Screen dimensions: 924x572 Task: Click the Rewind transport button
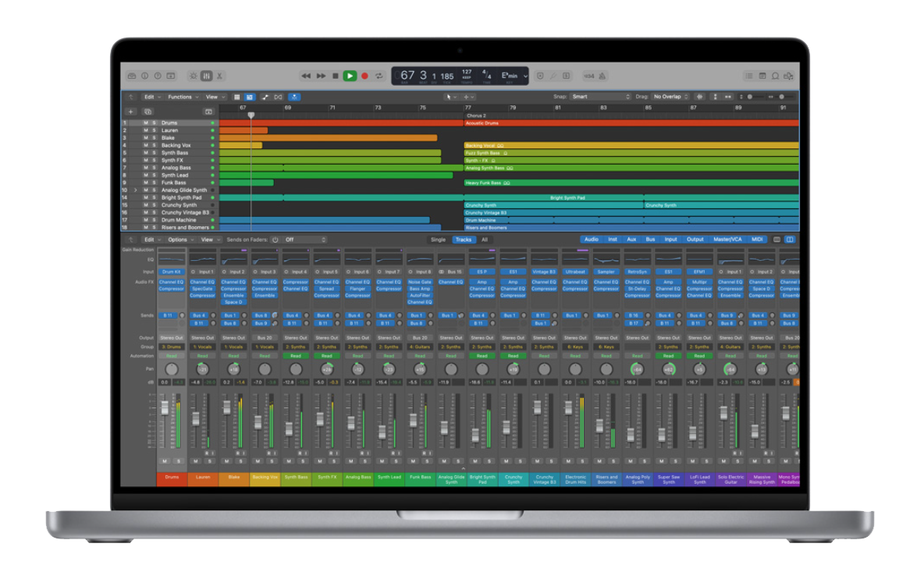pos(306,76)
